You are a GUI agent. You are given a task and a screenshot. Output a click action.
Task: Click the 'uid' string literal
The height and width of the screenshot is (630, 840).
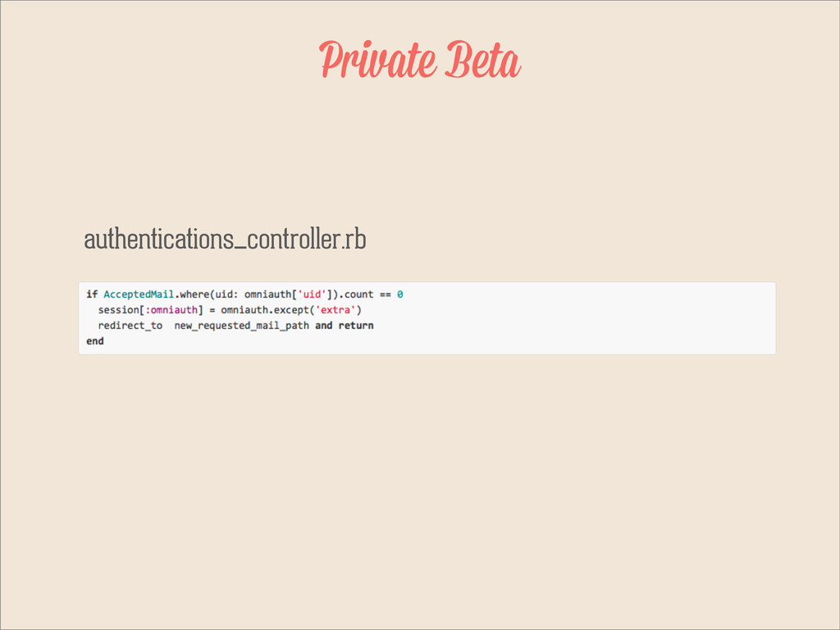(312, 294)
